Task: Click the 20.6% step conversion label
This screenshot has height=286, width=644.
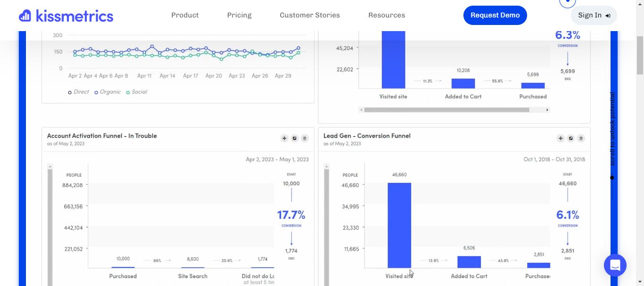Action: pyautogui.click(x=227, y=261)
